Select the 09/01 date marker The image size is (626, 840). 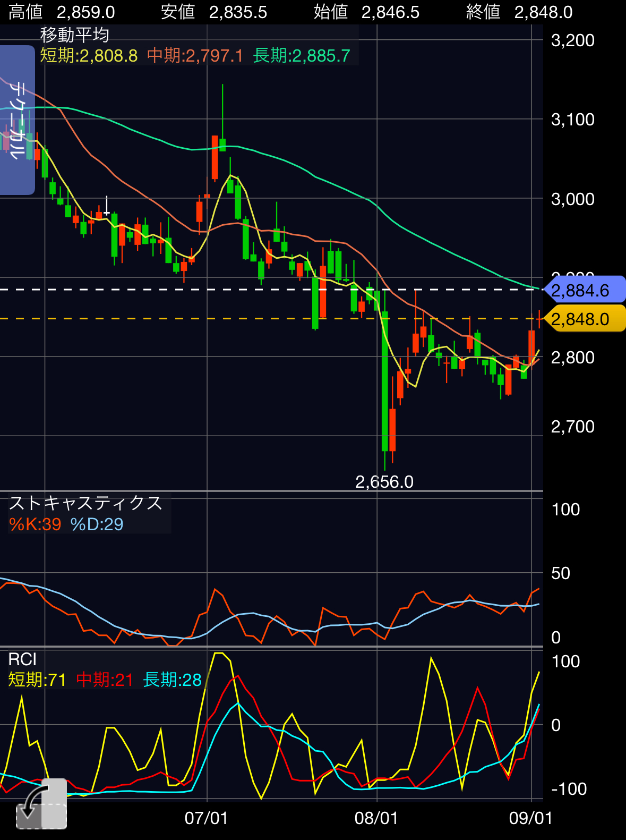(x=530, y=818)
